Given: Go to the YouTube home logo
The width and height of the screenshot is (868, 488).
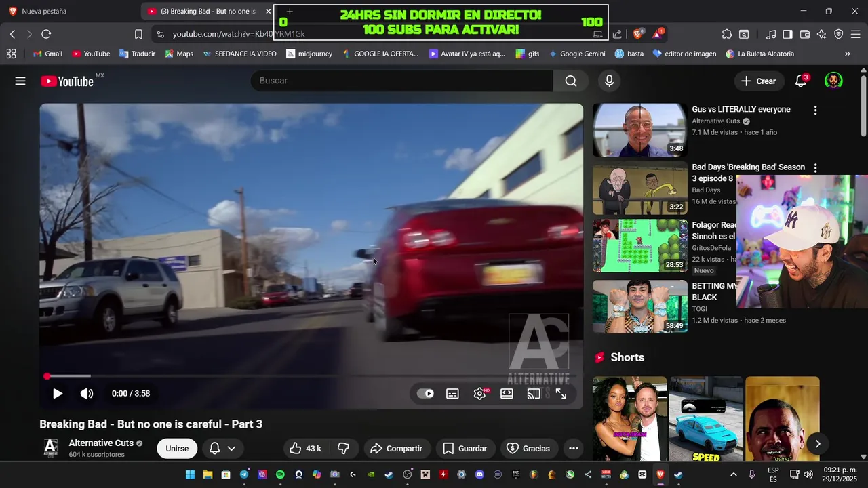Looking at the screenshot, I should point(67,81).
